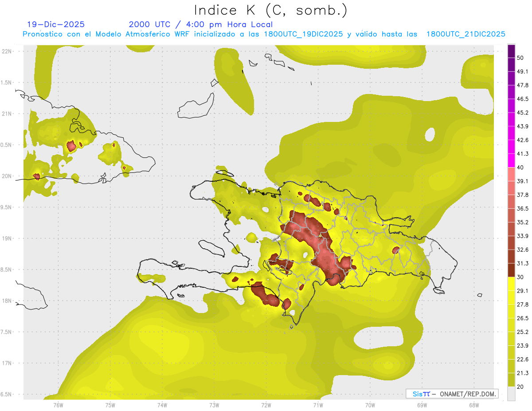Click the "71W" longitude axis label
532x411 pixels.
pos(318,405)
